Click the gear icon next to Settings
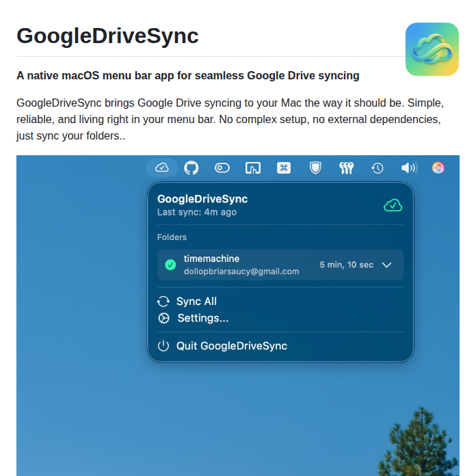476x476 pixels. click(164, 318)
